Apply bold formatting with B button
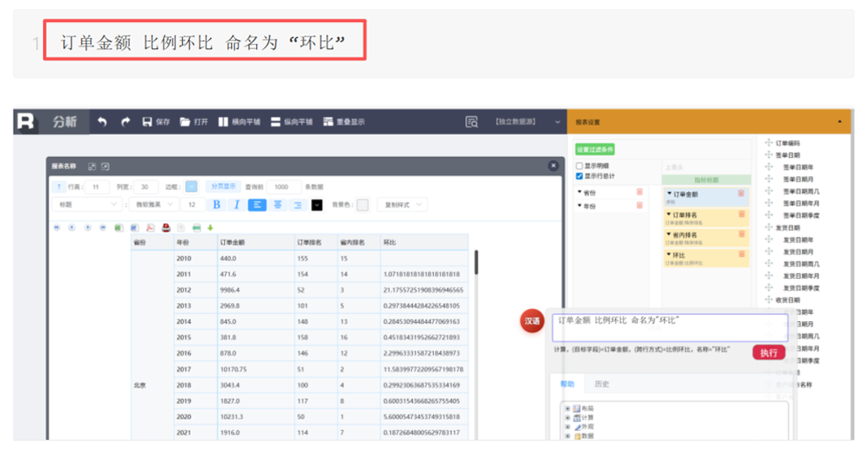 217,204
